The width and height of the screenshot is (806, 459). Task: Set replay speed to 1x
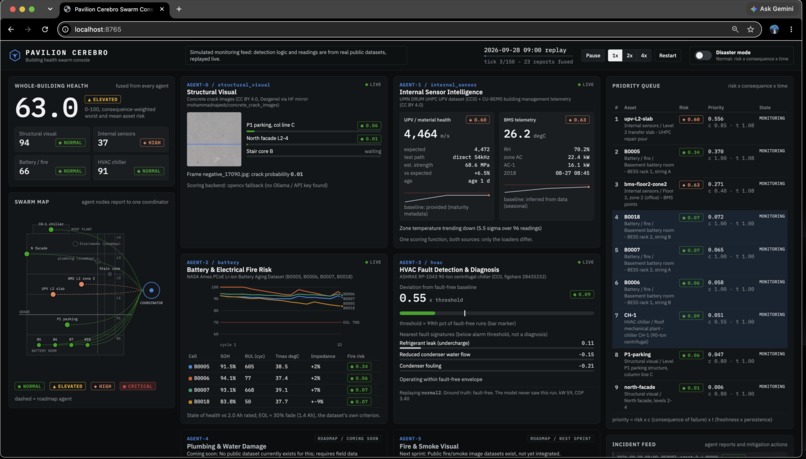coord(615,56)
